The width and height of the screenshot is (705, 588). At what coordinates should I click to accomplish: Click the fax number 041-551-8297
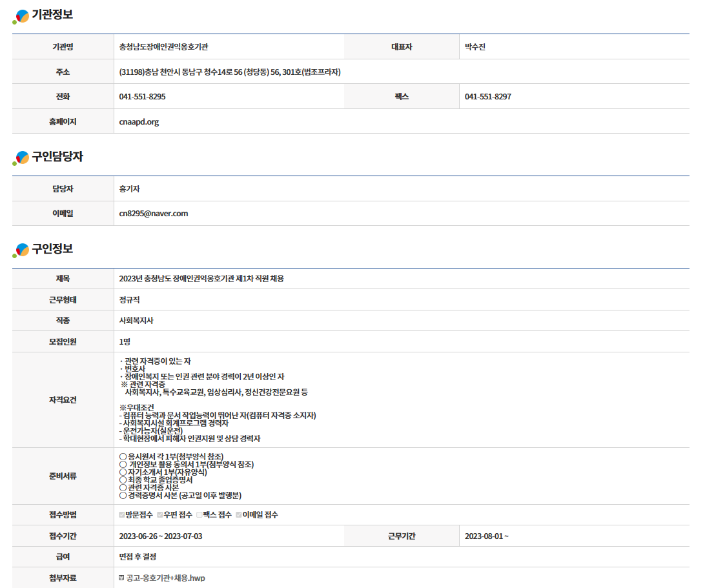coord(487,97)
